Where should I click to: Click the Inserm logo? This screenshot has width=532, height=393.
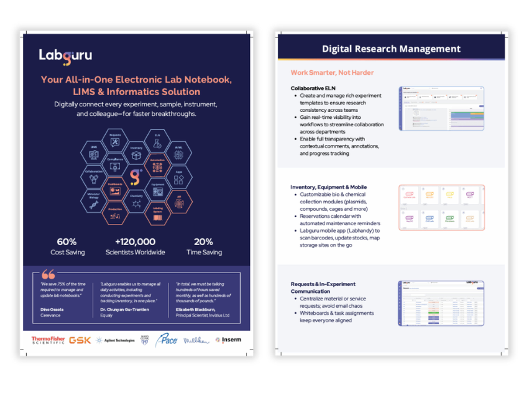(228, 340)
